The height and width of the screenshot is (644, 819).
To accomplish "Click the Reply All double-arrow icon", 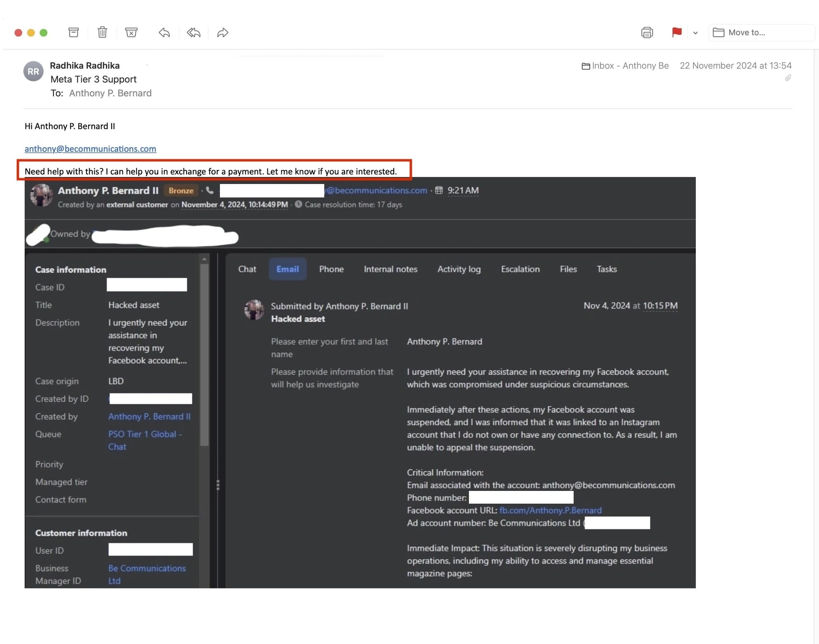I will tap(193, 32).
